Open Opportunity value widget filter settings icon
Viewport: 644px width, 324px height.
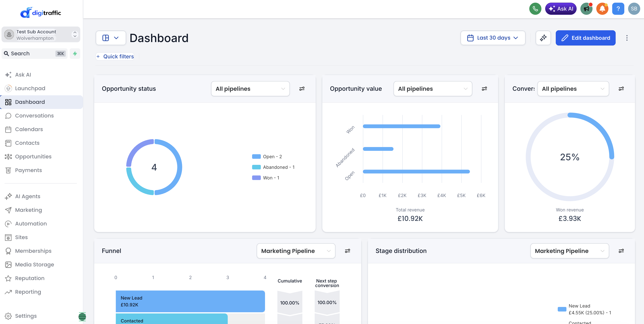click(484, 88)
